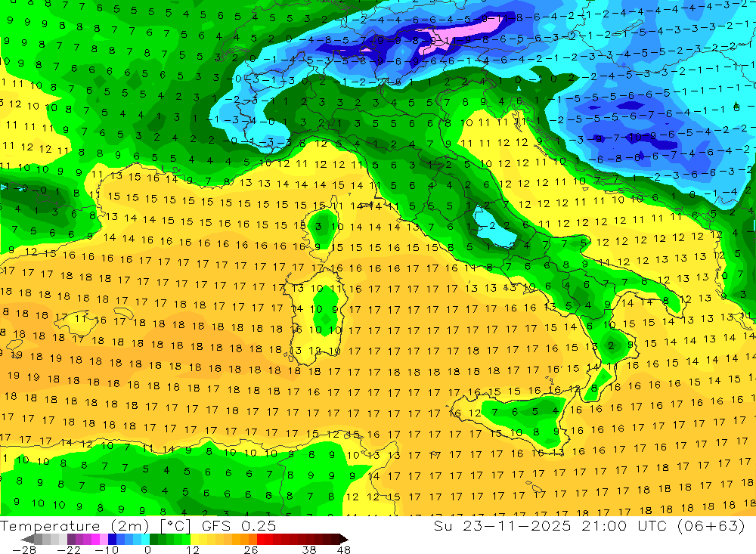Click the '-10' legend value
This screenshot has height=554, width=756.
[107, 550]
